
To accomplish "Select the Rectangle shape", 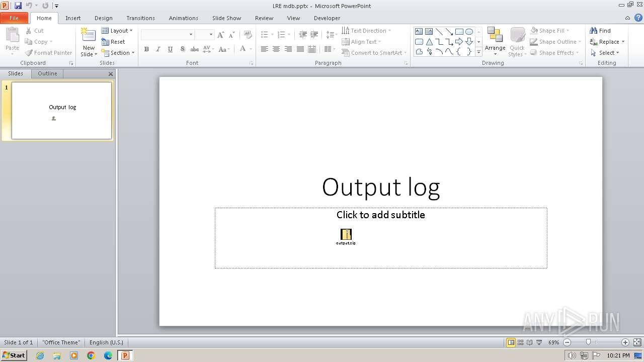I will 459,31.
